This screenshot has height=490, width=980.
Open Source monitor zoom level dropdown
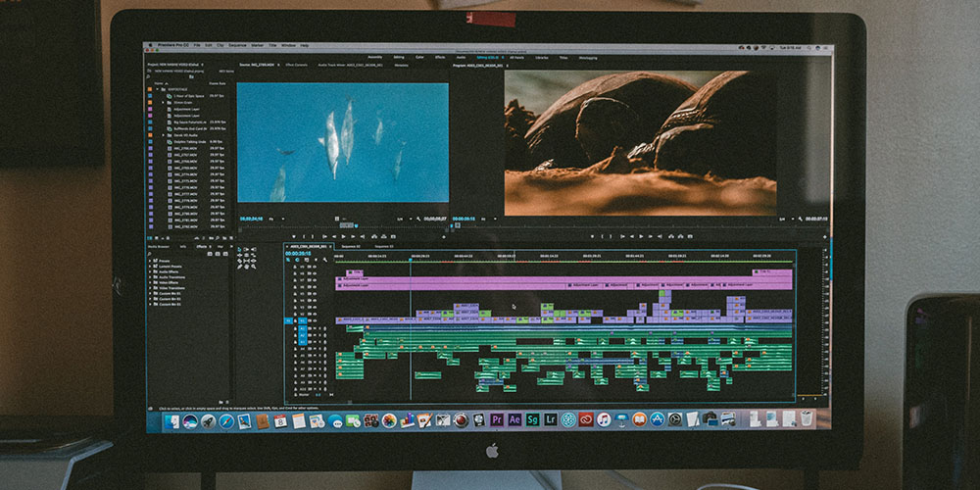[275, 219]
